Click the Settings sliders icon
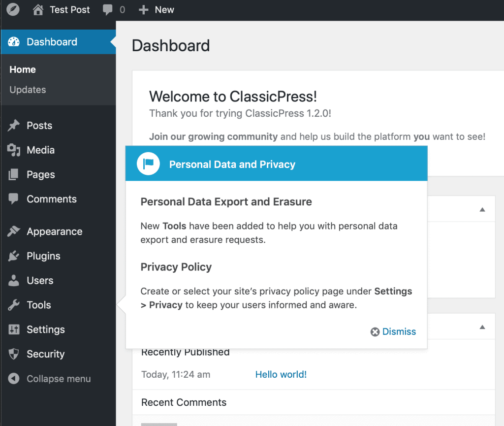The height and width of the screenshot is (426, 504). 13,329
